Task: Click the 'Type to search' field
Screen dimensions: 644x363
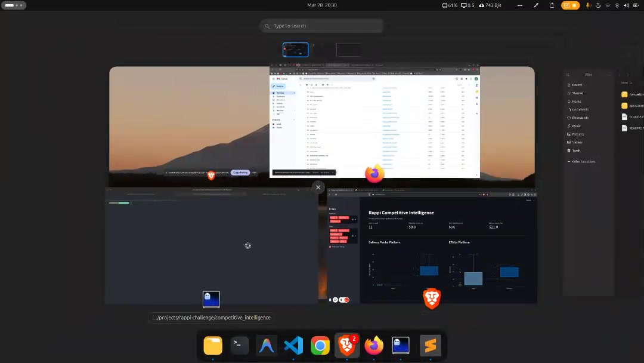Action: pyautogui.click(x=322, y=26)
